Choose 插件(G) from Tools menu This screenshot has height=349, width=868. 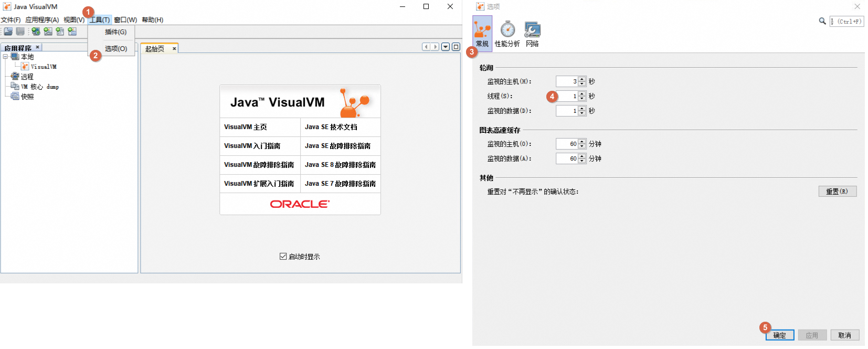coord(111,32)
